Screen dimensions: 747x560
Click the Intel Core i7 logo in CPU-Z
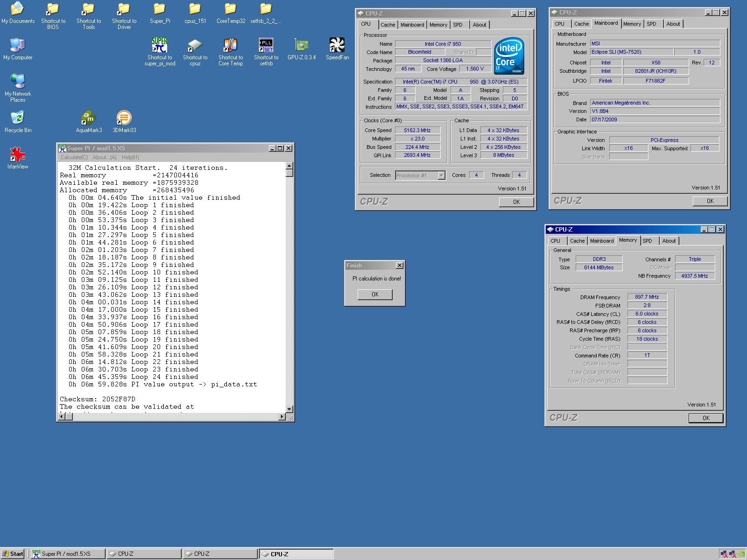tap(509, 56)
